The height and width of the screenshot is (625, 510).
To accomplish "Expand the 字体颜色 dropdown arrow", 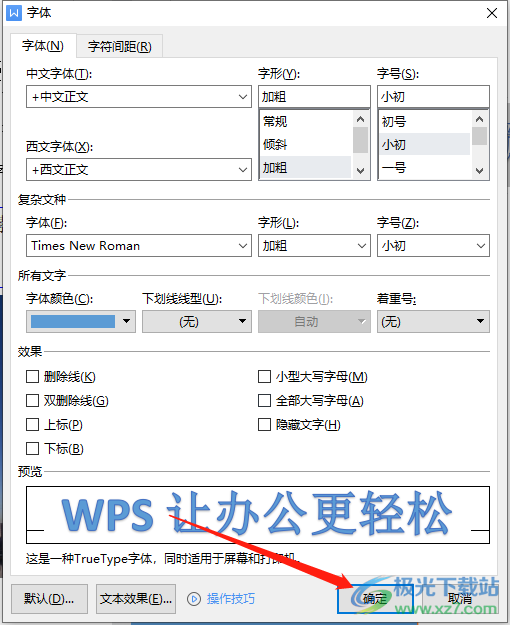I will [x=126, y=321].
